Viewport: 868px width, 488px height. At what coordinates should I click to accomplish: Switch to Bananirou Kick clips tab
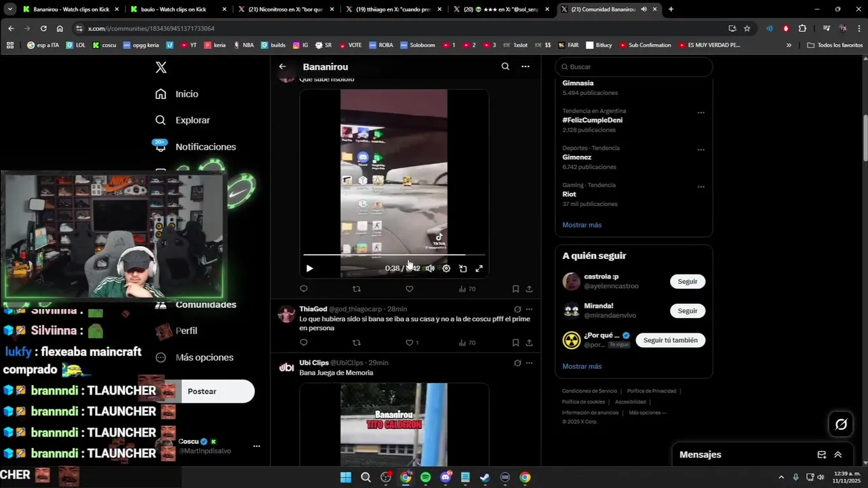(71, 9)
